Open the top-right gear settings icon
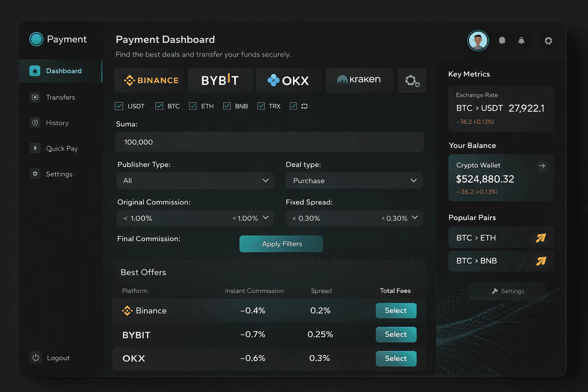This screenshot has width=588, height=392. click(x=549, y=41)
